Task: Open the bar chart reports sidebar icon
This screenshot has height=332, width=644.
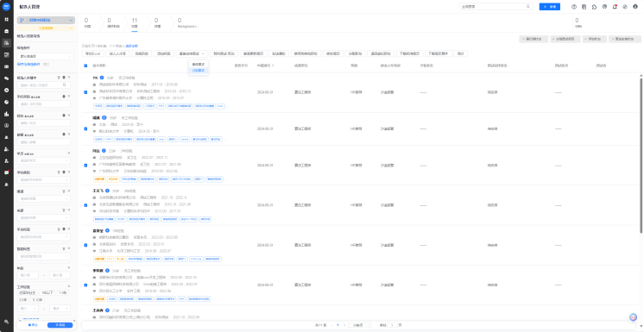Action: 7,114
